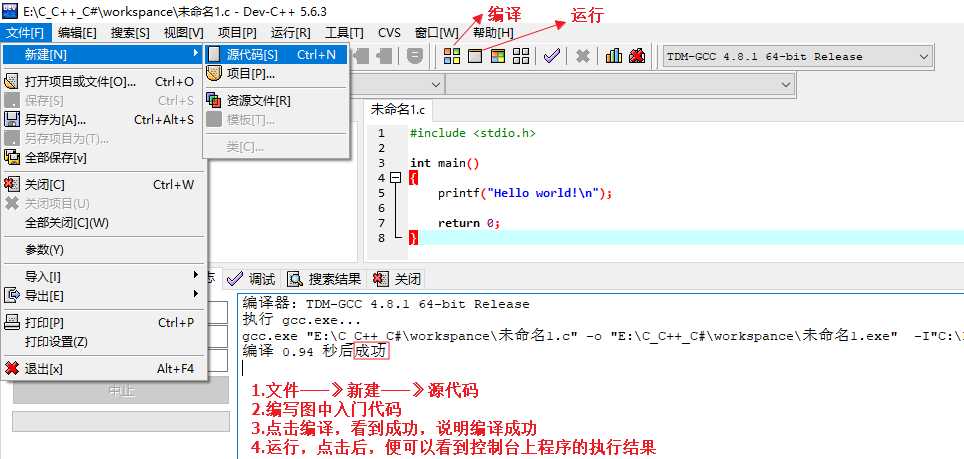Open the 编辑[E] menu
This screenshot has width=964, height=459.
coord(77,33)
